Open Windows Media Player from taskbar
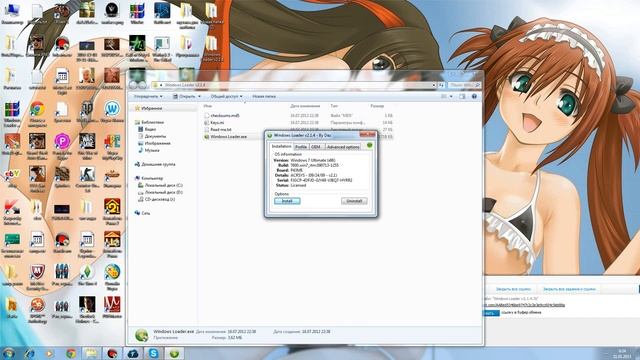This screenshot has width=640, height=360. coord(49,353)
